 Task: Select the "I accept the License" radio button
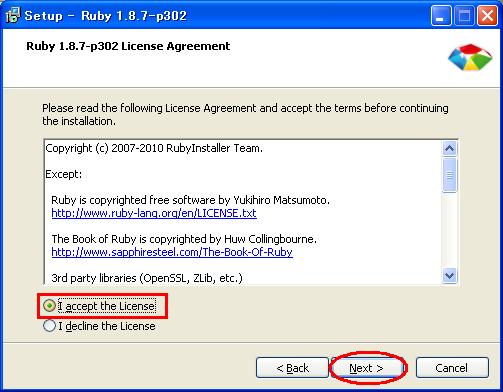49,306
